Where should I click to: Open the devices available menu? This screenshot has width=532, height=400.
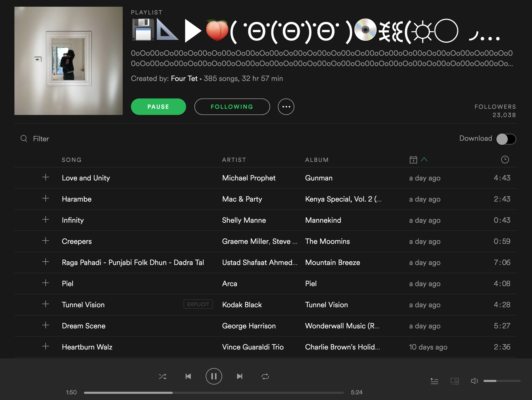(x=455, y=381)
